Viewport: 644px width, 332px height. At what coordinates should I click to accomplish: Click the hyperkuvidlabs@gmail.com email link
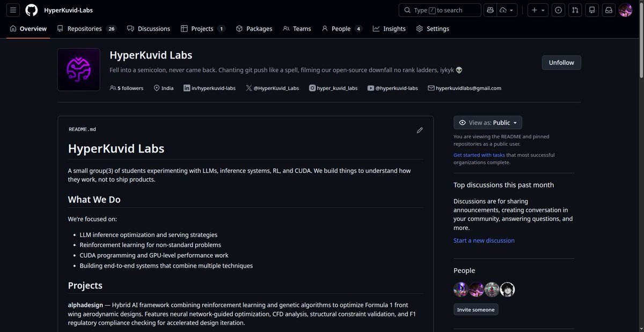click(464, 88)
